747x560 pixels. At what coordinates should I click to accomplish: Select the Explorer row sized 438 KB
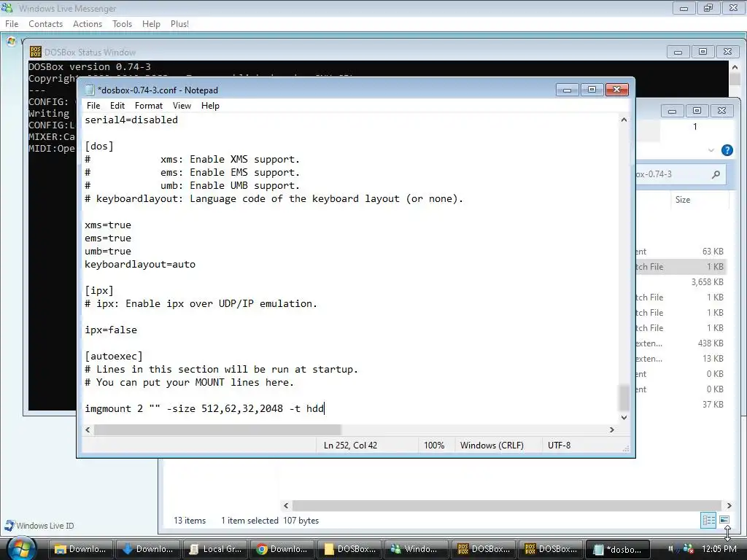(681, 343)
